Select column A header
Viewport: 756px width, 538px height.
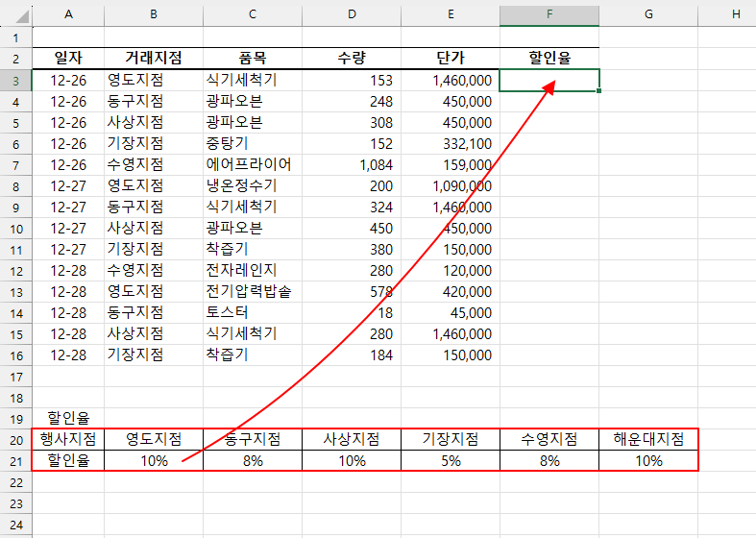[x=68, y=14]
